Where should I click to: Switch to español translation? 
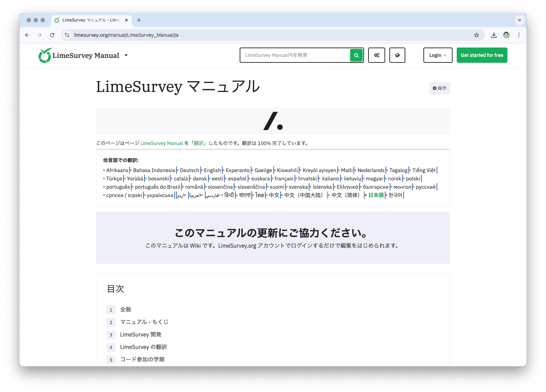[x=237, y=179]
